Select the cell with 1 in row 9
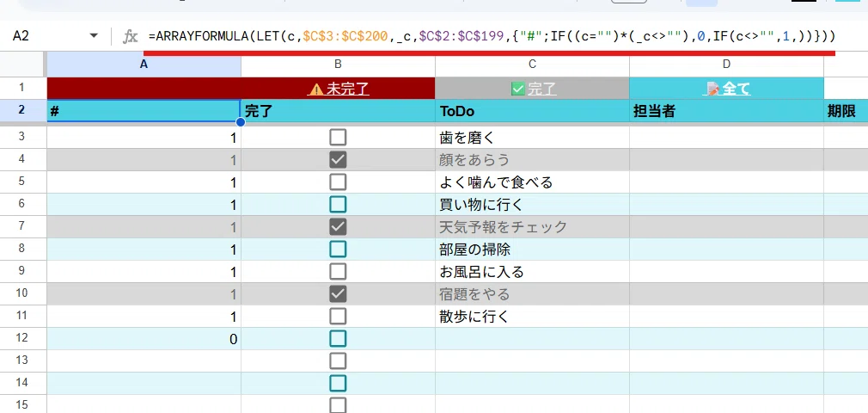This screenshot has height=413, width=868. [x=144, y=272]
